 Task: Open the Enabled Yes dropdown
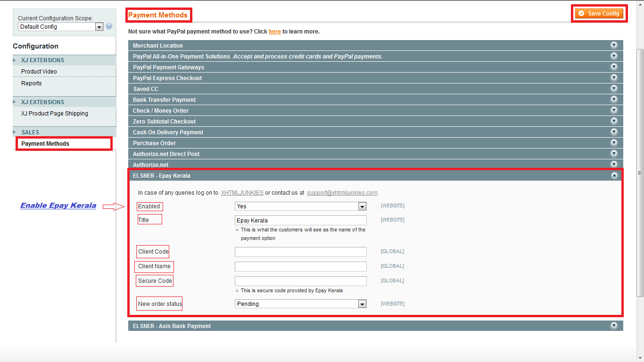click(x=301, y=206)
